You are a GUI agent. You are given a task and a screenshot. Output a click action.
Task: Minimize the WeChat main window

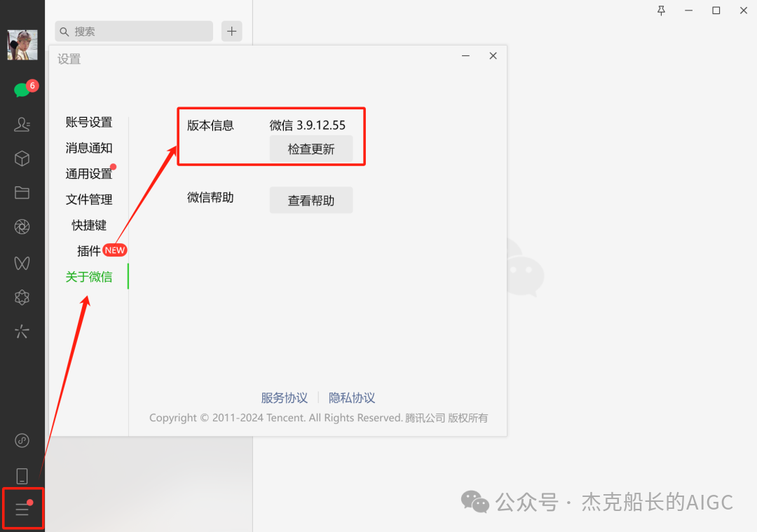coord(689,11)
